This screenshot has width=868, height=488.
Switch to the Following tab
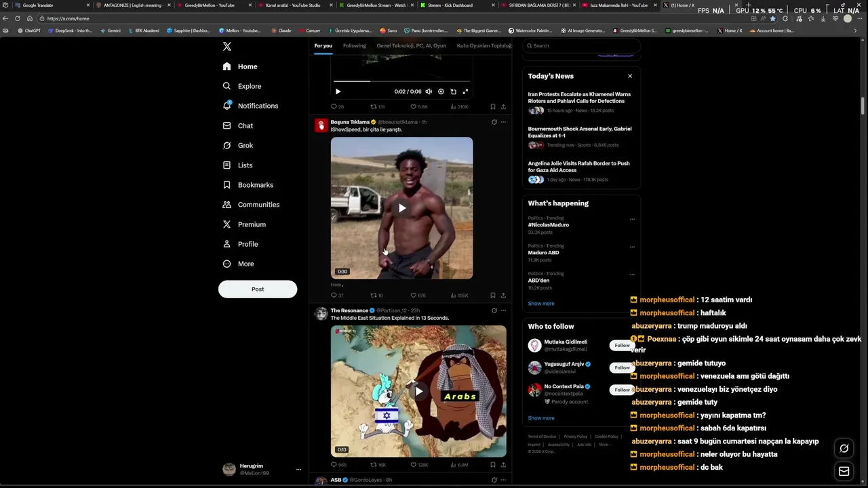(x=354, y=45)
